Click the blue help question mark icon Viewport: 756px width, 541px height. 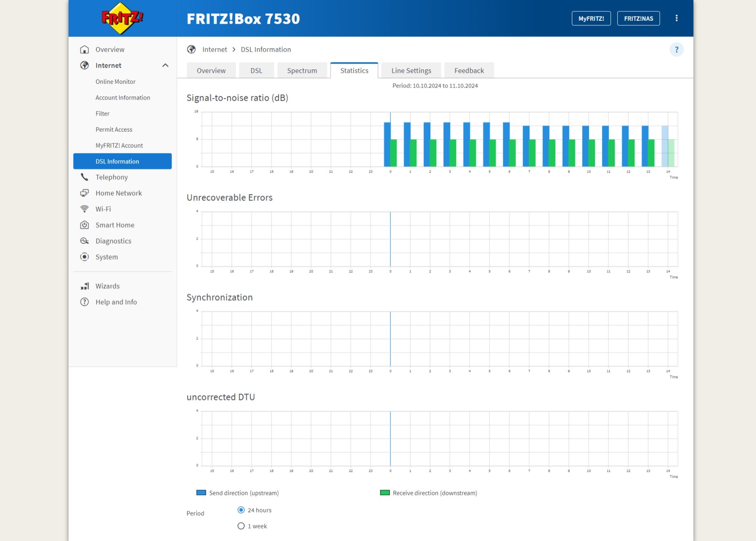pos(676,49)
